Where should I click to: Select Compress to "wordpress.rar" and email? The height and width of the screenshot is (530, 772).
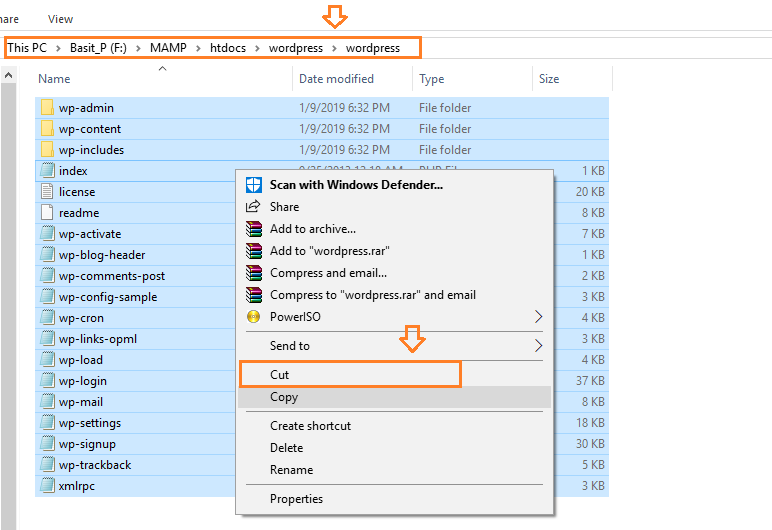(x=394, y=295)
